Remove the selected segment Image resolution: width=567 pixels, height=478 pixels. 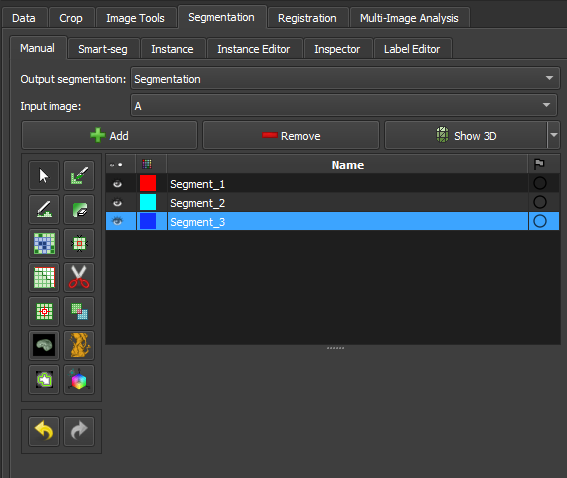tap(291, 136)
